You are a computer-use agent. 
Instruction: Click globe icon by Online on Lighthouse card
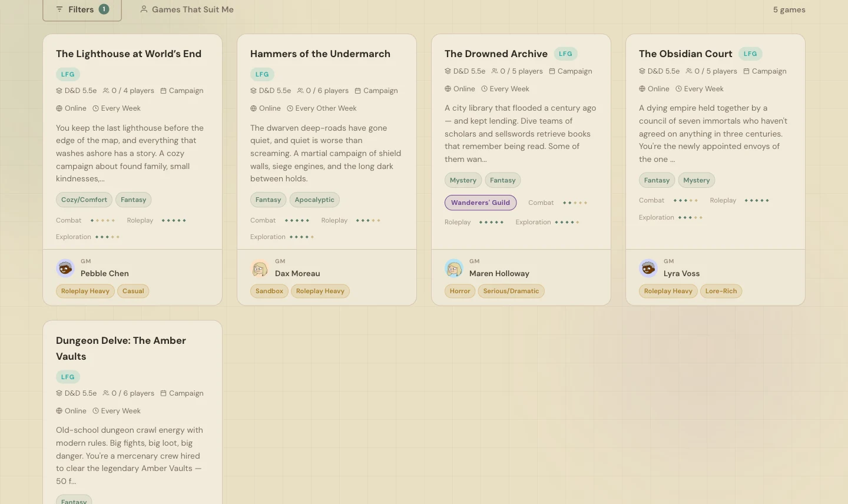(59, 108)
